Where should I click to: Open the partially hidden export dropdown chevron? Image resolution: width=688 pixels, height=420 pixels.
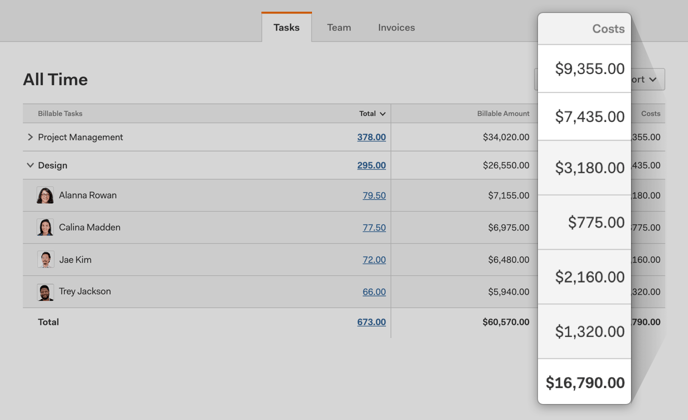653,79
